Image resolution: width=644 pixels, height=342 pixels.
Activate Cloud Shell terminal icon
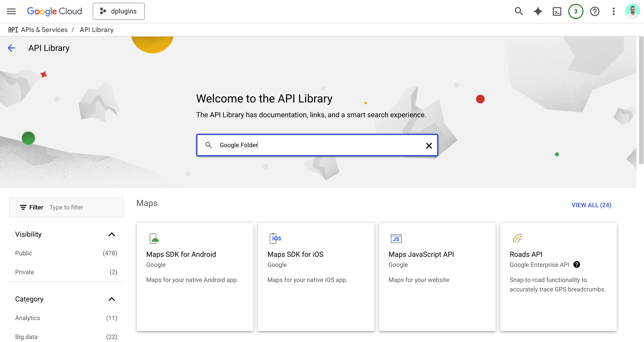tap(557, 12)
